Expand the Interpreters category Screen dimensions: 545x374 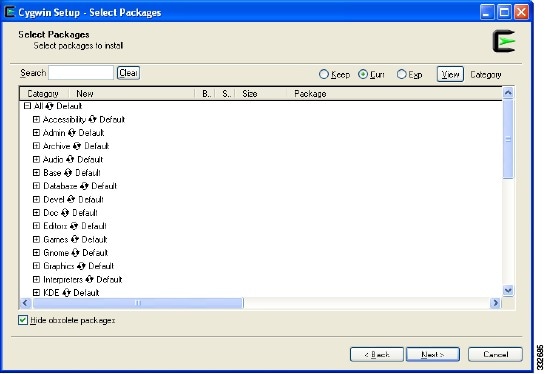click(36, 279)
